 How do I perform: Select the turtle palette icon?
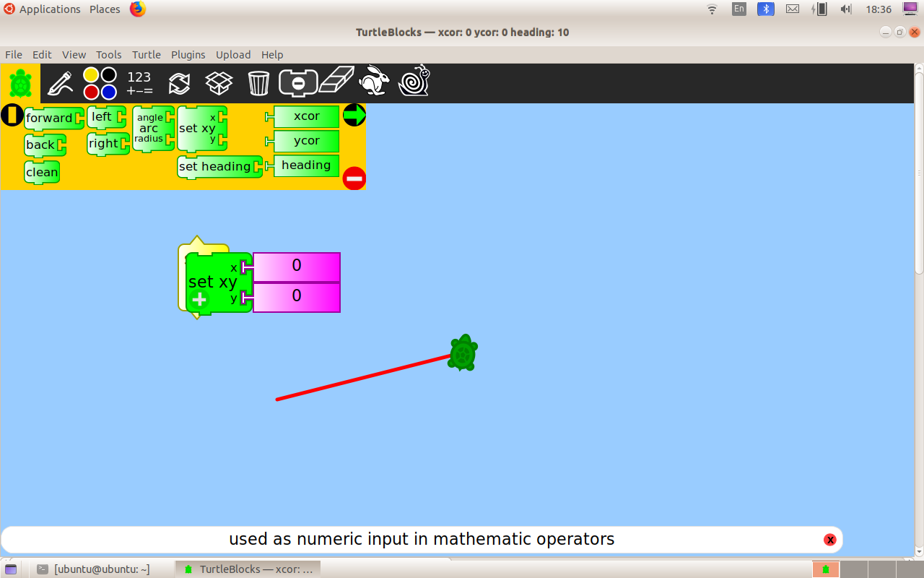click(x=20, y=83)
